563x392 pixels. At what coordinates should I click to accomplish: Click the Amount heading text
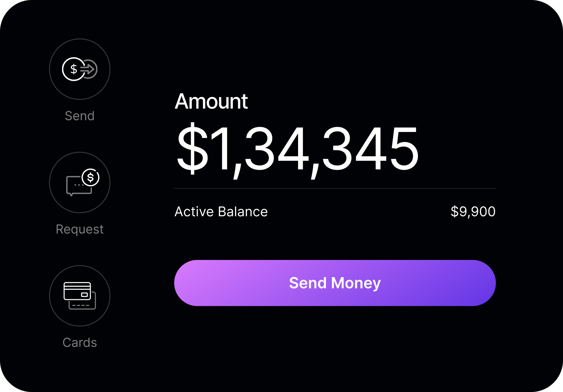coord(211,101)
